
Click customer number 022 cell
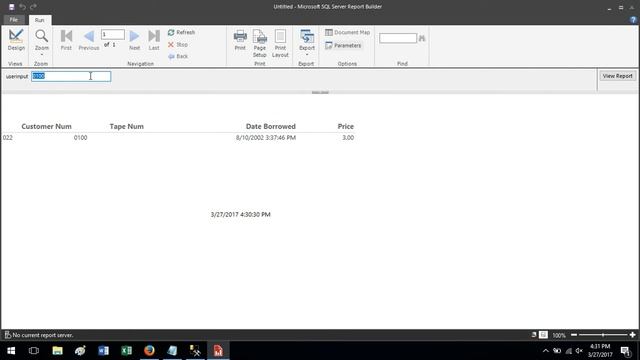[8, 138]
